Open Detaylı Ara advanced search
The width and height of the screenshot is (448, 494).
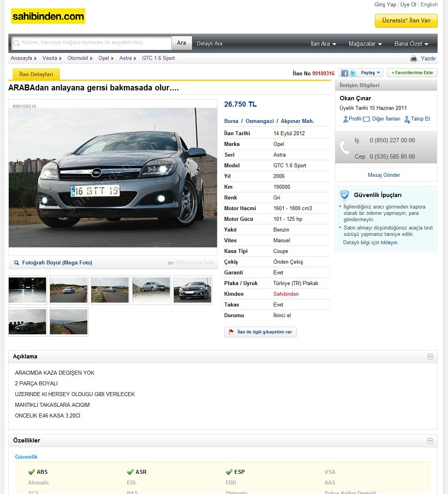tap(210, 43)
